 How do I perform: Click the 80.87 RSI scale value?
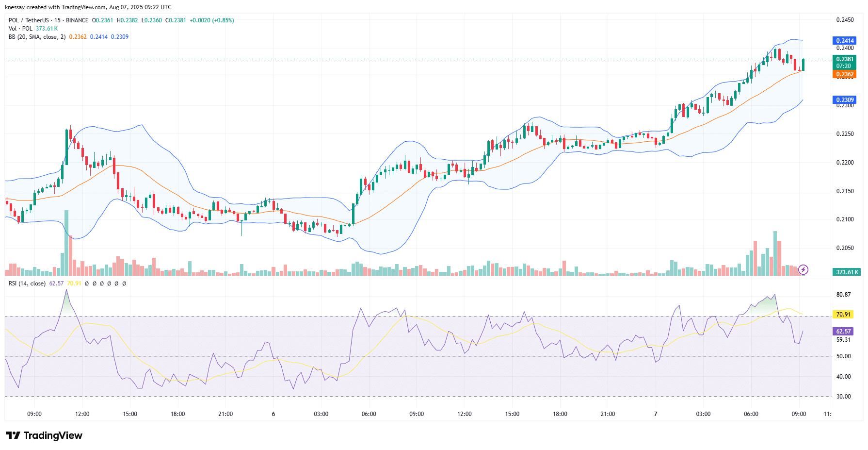(843, 295)
